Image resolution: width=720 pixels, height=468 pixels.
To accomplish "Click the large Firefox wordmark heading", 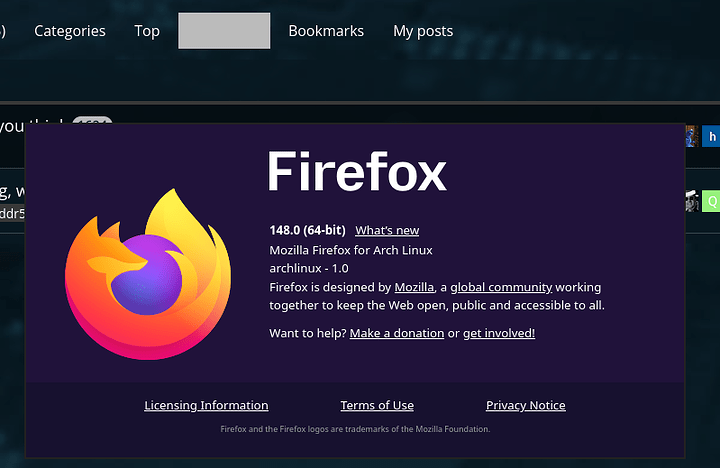I will [x=357, y=171].
